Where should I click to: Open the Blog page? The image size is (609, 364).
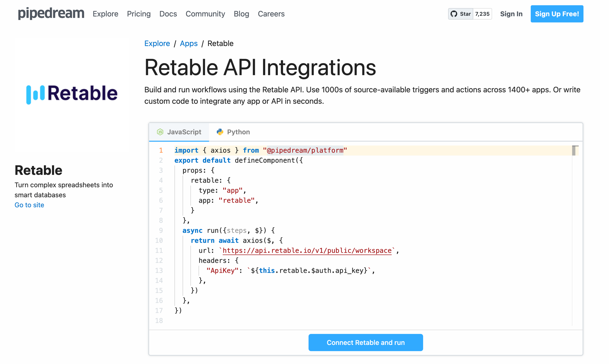(241, 14)
